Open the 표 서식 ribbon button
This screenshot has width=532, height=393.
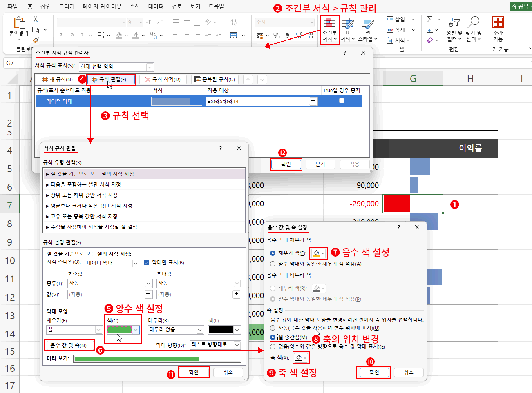coord(348,30)
